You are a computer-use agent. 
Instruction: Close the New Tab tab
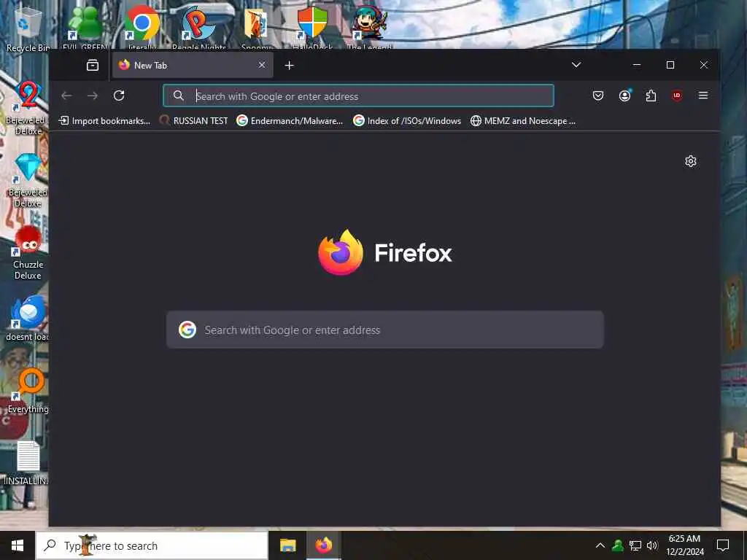[262, 65]
